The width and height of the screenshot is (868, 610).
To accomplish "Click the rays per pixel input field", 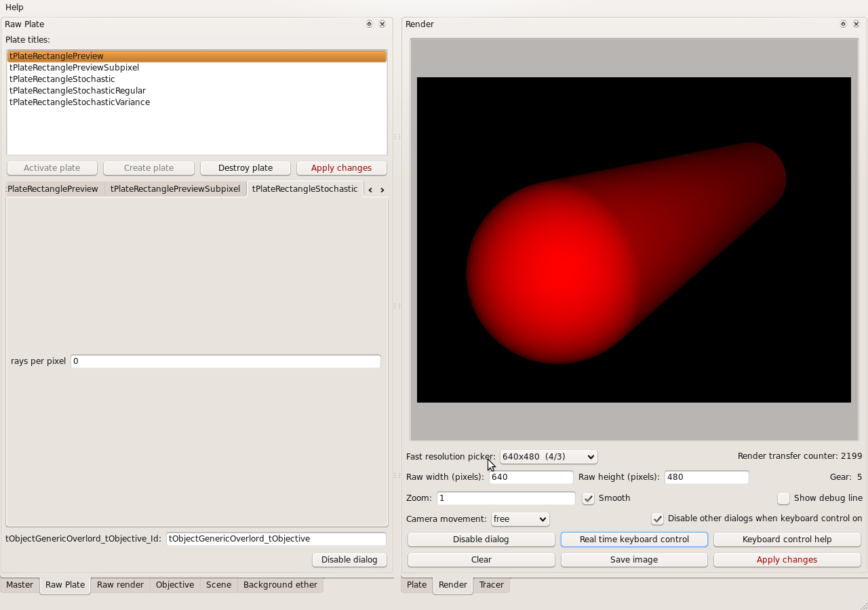I will [225, 361].
